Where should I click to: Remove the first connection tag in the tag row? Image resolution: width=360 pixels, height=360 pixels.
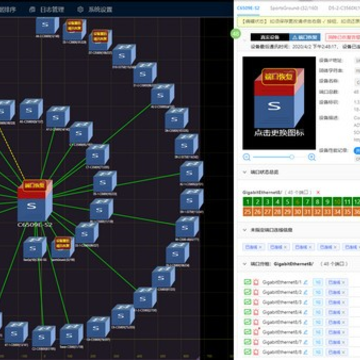coord(260,247)
